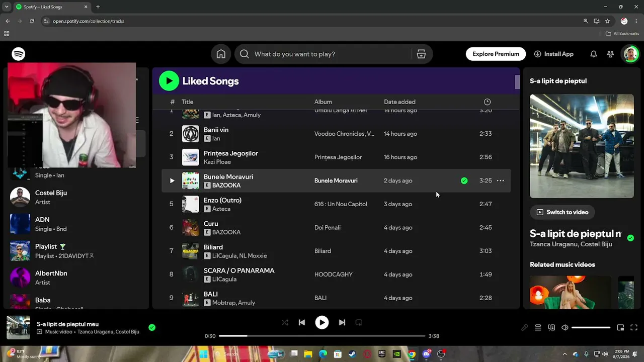Click Install App
The height and width of the screenshot is (362, 644).
pyautogui.click(x=553, y=54)
